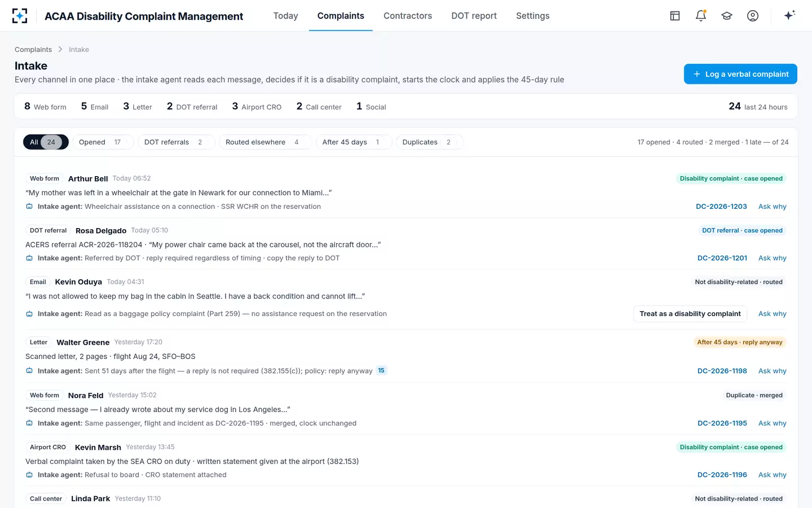Click the intake agent icon in Kevin Oduya's row

[x=29, y=314]
